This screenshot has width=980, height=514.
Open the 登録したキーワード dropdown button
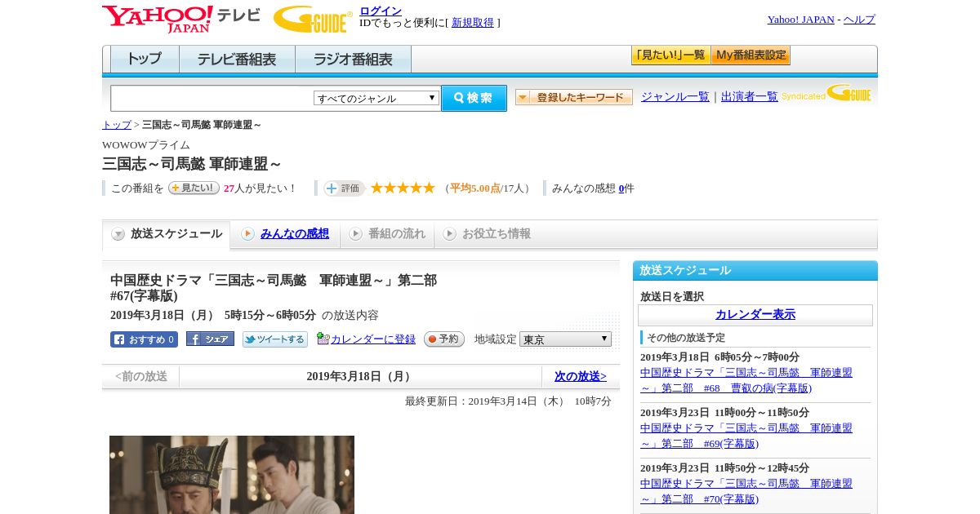pos(574,97)
